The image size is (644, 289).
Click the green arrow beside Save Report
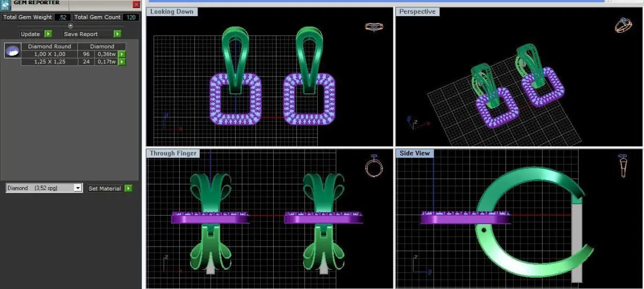[117, 34]
